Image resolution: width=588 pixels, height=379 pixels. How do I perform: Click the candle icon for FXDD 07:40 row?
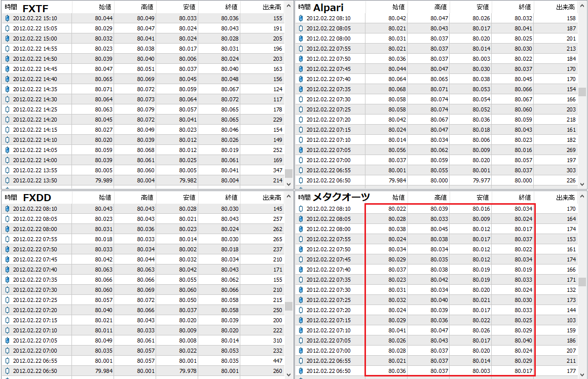pos(7,269)
